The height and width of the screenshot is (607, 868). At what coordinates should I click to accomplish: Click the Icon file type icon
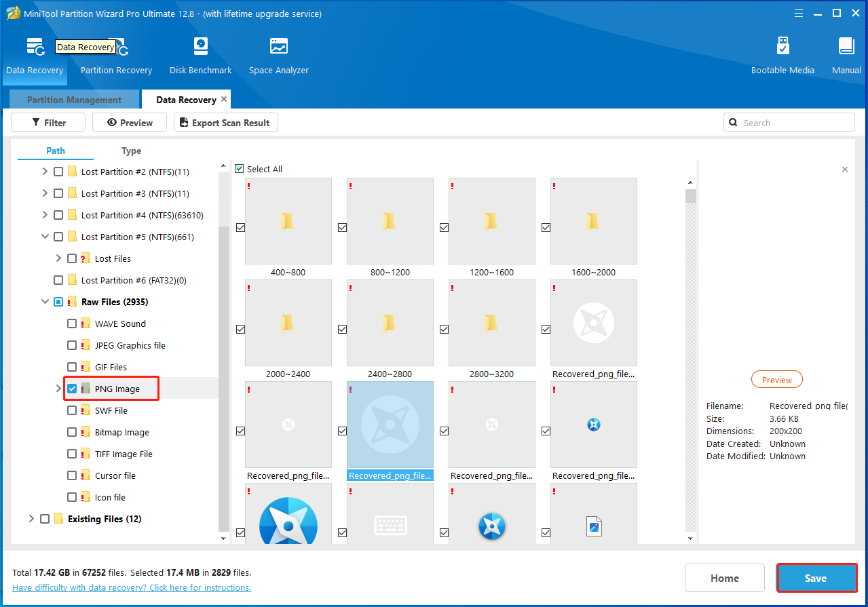(86, 497)
